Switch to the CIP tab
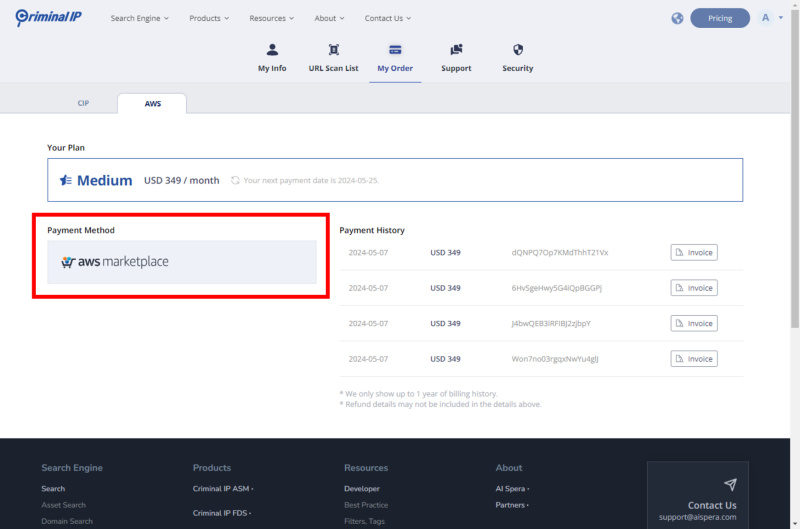This screenshot has width=800, height=529. (83, 103)
